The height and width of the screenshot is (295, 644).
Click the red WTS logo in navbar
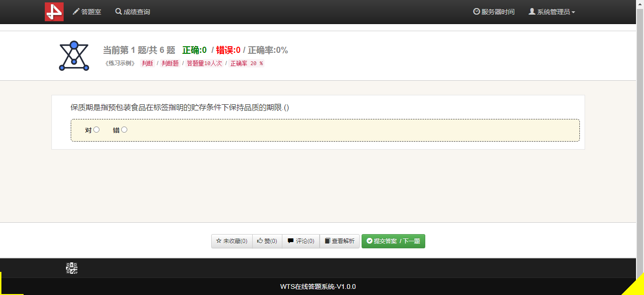(54, 12)
